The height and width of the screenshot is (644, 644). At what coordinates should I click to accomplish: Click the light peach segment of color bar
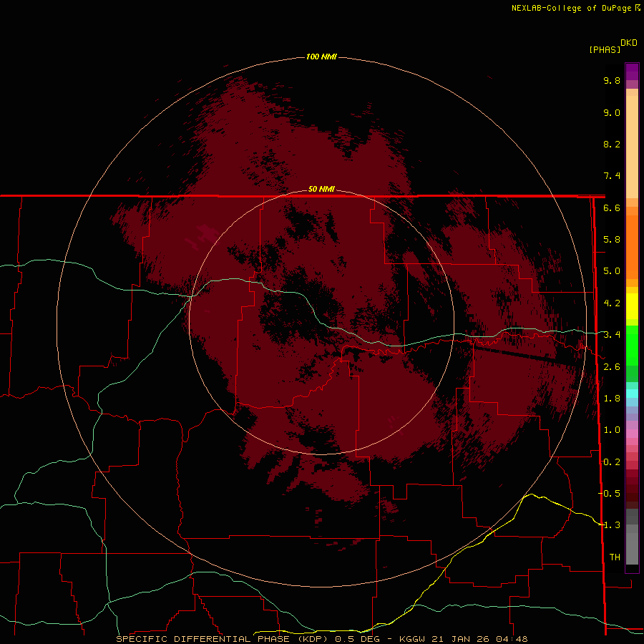point(632,147)
